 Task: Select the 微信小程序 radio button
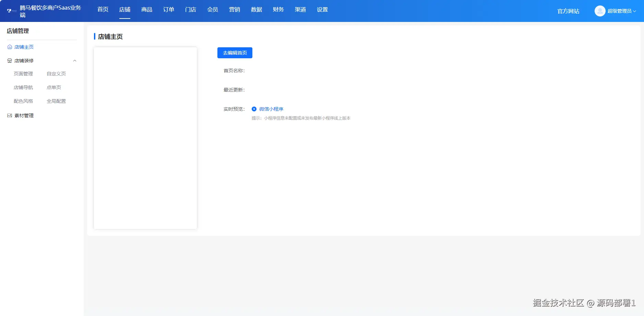click(254, 109)
